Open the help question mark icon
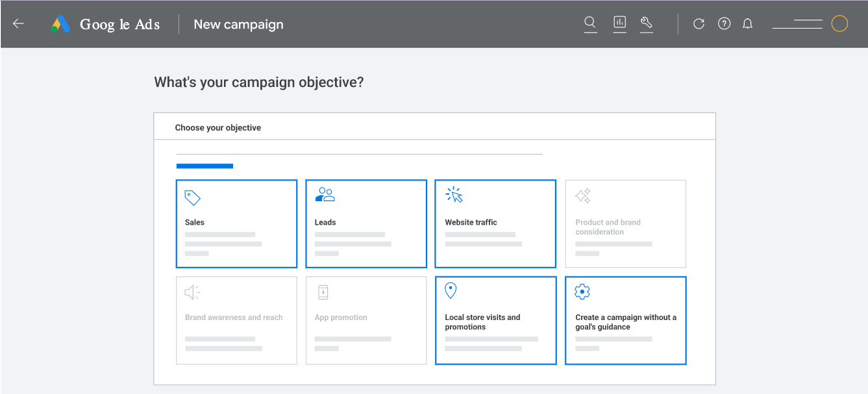The image size is (868, 394). point(725,24)
